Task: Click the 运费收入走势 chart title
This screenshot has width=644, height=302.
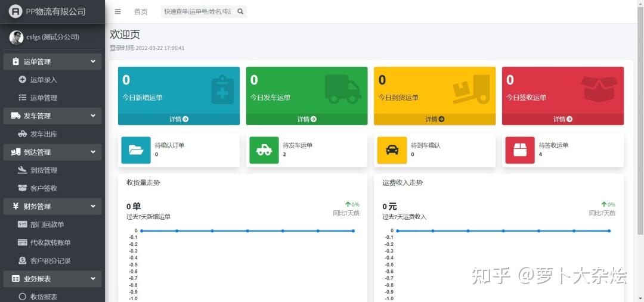Action: tap(402, 183)
